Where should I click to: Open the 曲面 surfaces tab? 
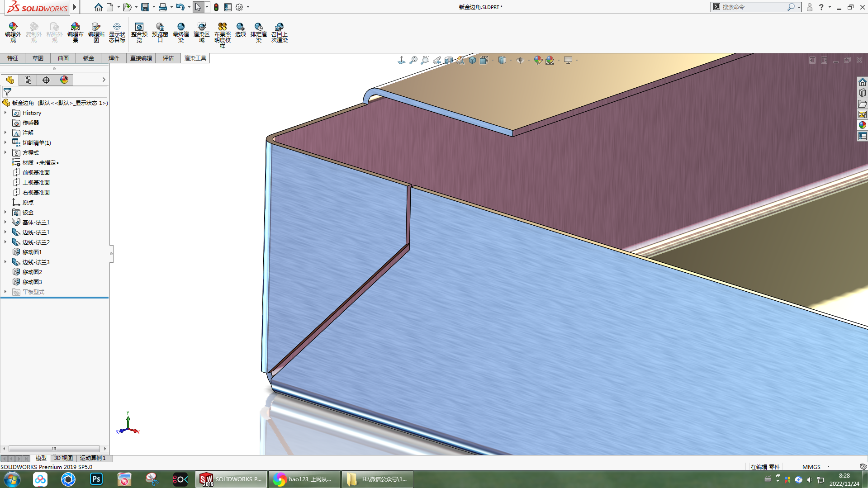63,58
